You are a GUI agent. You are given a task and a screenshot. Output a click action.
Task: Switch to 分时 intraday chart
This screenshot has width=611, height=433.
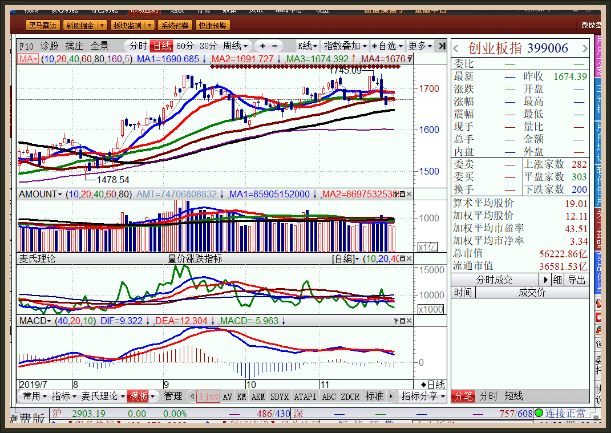(138, 46)
